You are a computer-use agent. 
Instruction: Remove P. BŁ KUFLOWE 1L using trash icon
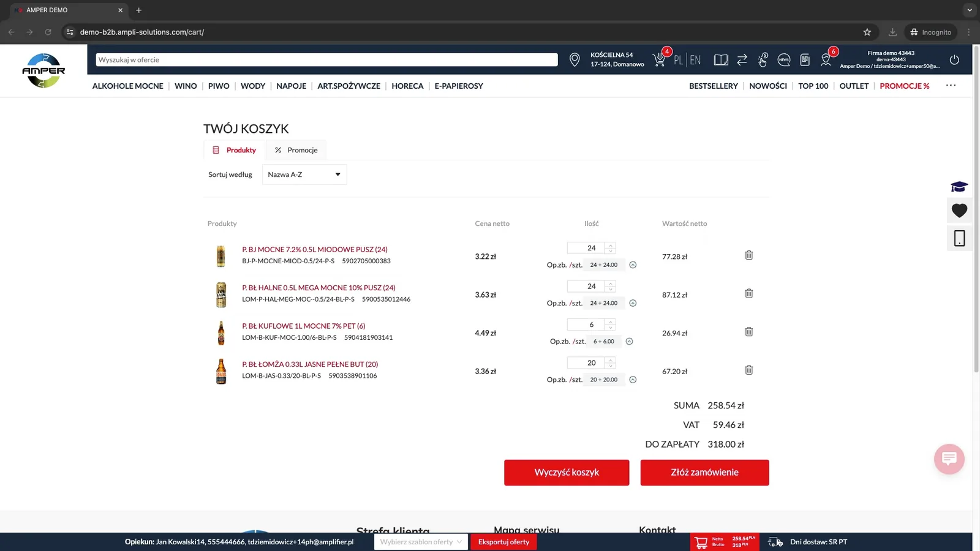point(748,332)
